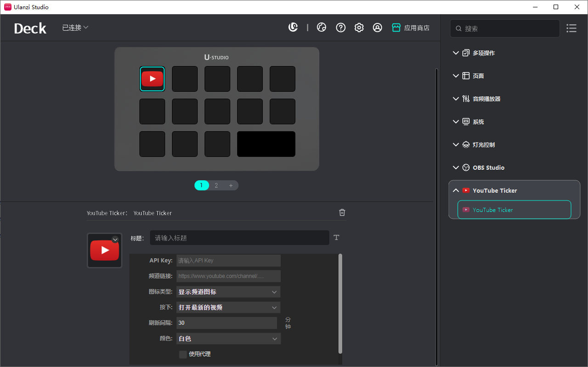This screenshot has height=367, width=588.
Task: Open the user account profile icon
Action: (378, 28)
